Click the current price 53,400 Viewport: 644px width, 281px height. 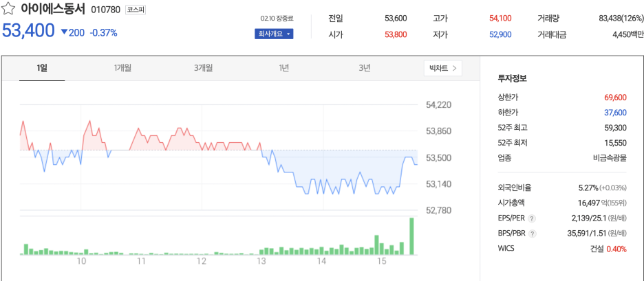(x=28, y=31)
